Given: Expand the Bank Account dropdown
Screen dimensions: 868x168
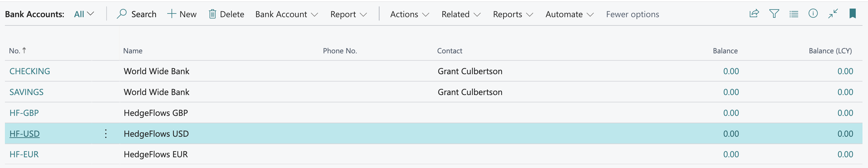Looking at the screenshot, I should (286, 14).
